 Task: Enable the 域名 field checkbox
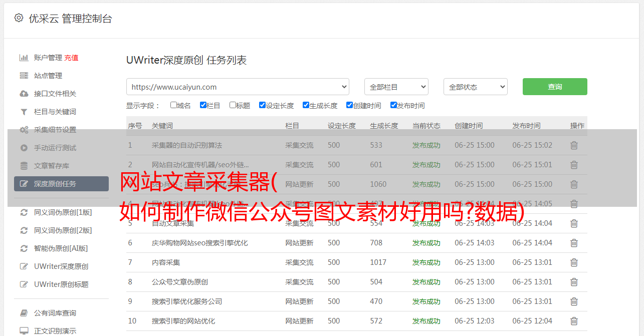point(173,105)
